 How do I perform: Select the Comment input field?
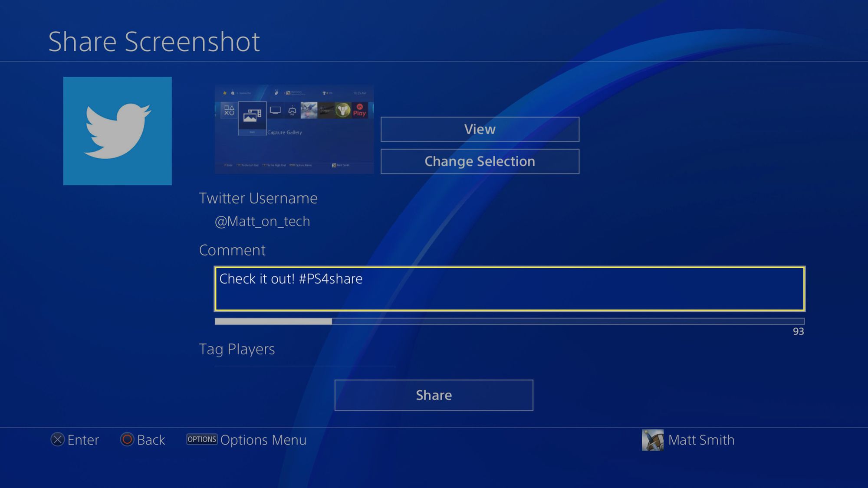[x=509, y=288]
